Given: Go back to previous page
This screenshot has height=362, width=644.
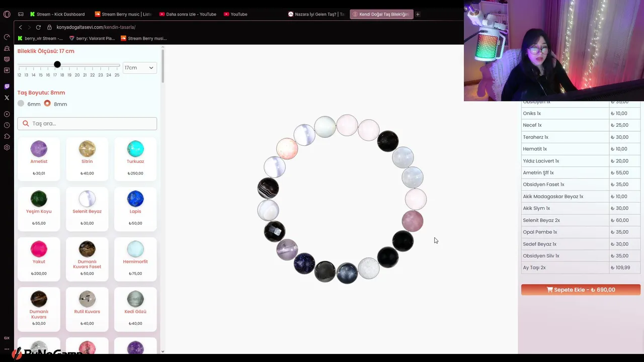Looking at the screenshot, I should point(20,27).
